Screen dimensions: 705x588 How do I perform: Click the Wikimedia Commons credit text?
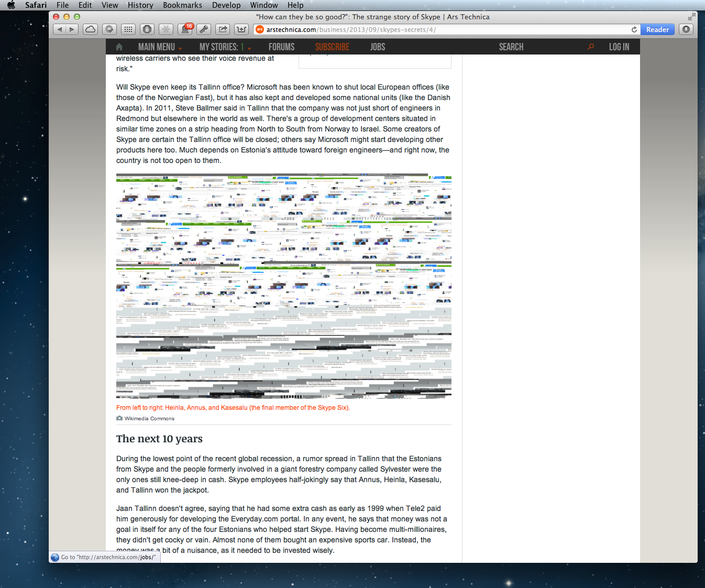149,418
